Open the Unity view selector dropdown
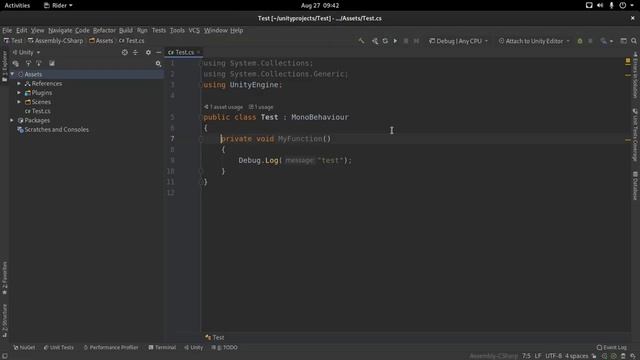This screenshot has height=360, width=640. [x=26, y=52]
